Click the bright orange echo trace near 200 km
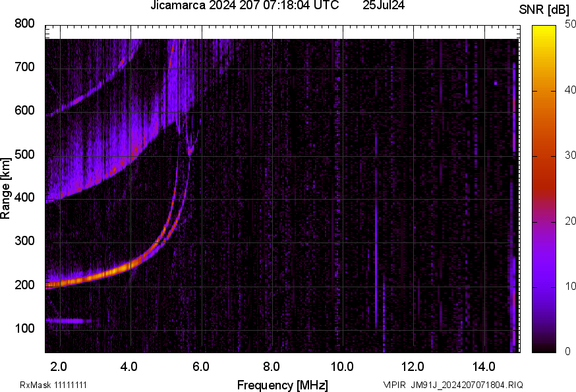This screenshot has width=576, height=392. coord(99,274)
